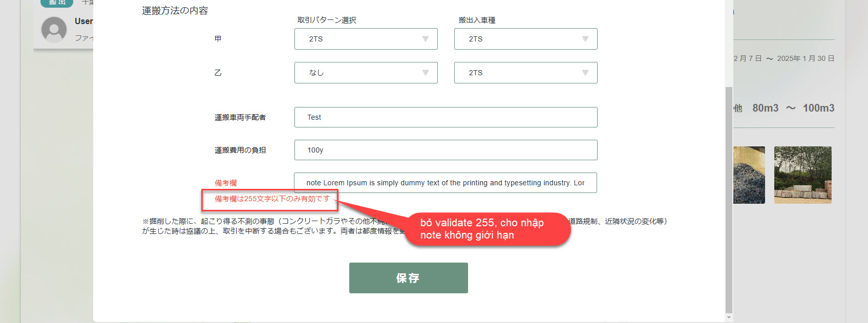Click the 運搬費用の負担 label

240,150
